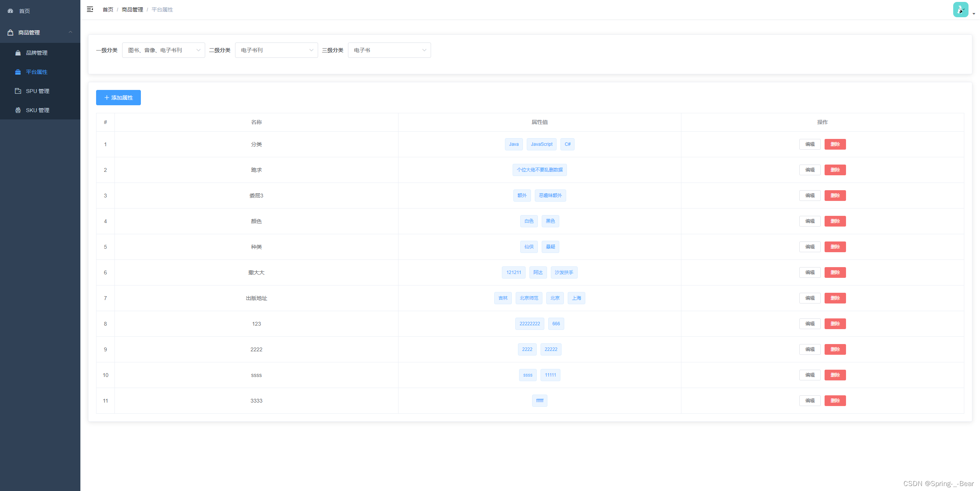The width and height of the screenshot is (980, 491).
Task: Open the SKU 管理 menu entry
Action: (x=38, y=110)
